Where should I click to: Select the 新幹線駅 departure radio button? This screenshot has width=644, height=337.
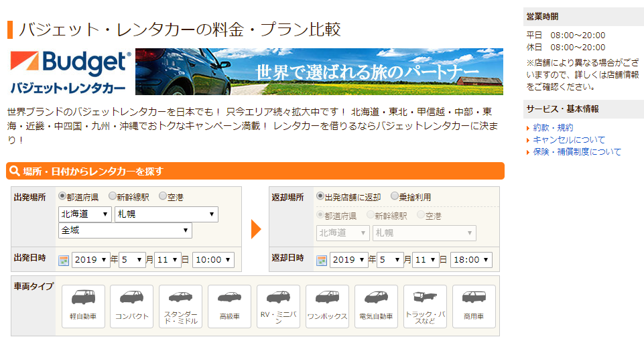point(113,197)
